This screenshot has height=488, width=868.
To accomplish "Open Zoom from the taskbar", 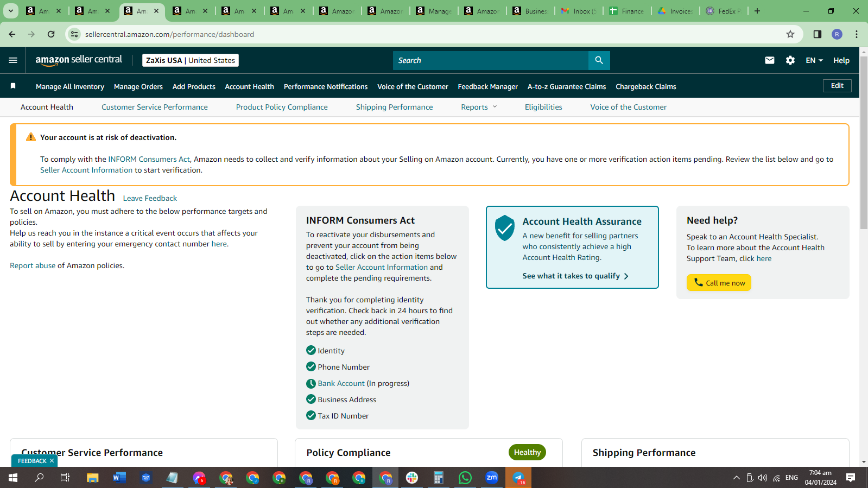I will tap(492, 478).
